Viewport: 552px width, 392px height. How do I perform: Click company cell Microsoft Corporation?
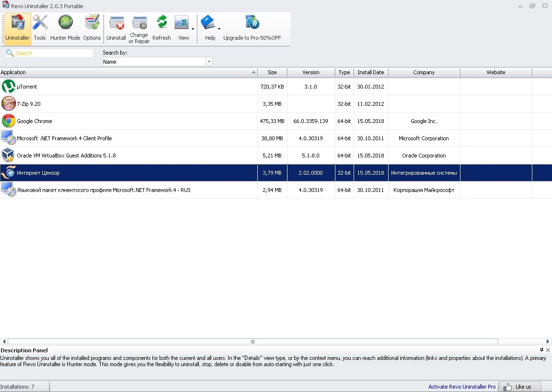pos(424,138)
